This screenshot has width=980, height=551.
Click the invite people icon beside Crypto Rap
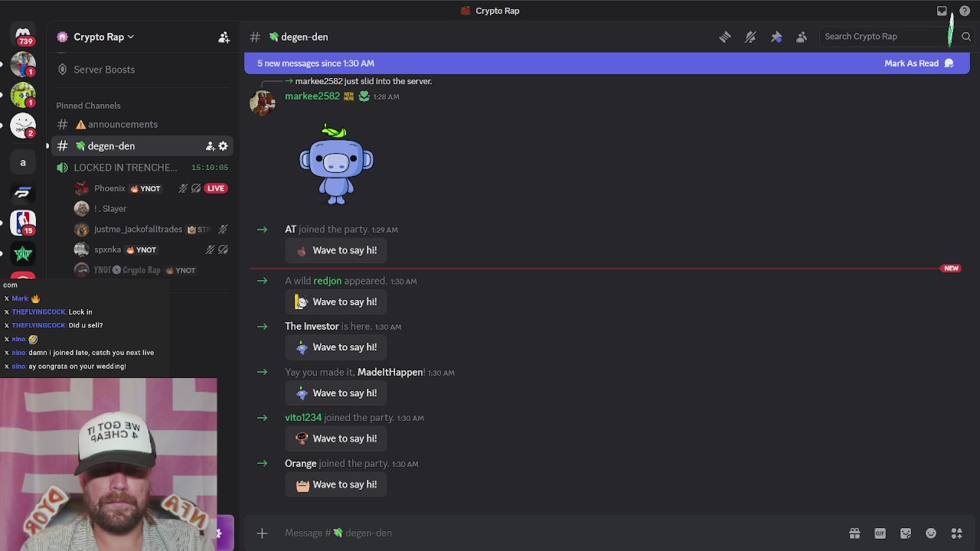224,37
